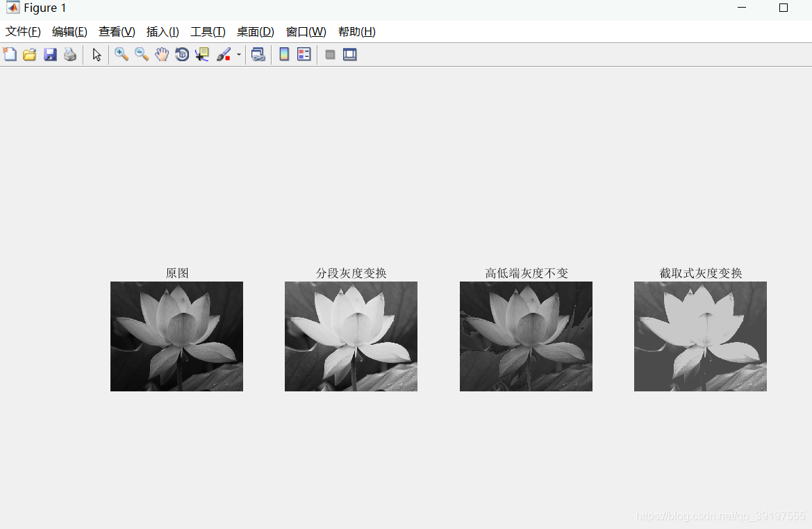
Task: Maximize the Figure 1 window
Action: 783,8
